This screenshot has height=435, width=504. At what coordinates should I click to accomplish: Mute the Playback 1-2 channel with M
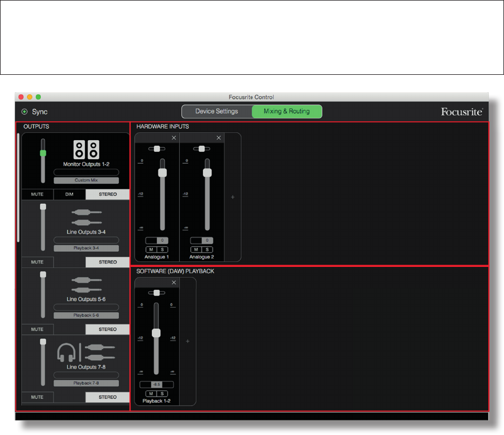(151, 394)
